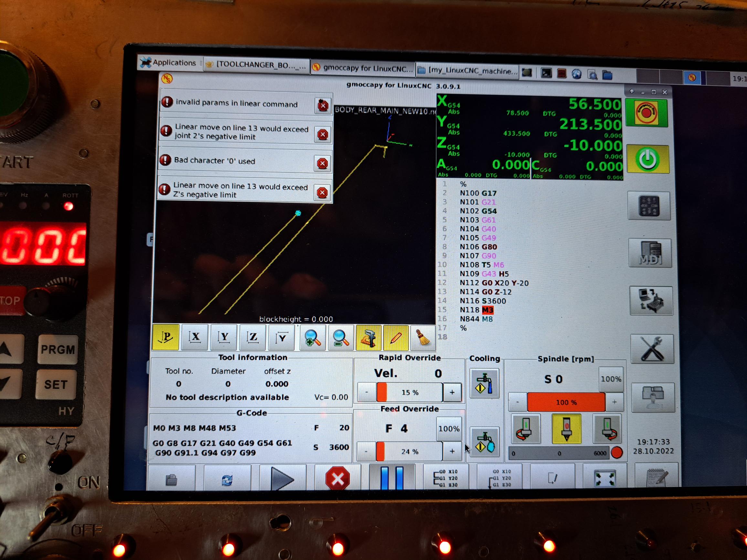This screenshot has height=560, width=747.
Task: Open settings wrench and screwdriver page
Action: click(x=652, y=349)
